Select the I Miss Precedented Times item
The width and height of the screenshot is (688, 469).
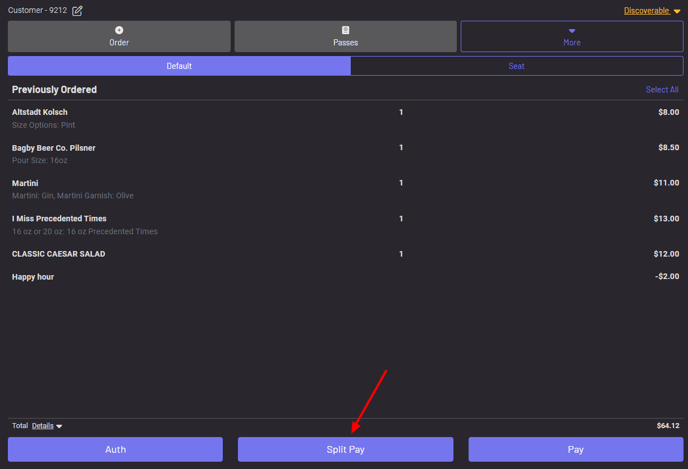coord(59,219)
